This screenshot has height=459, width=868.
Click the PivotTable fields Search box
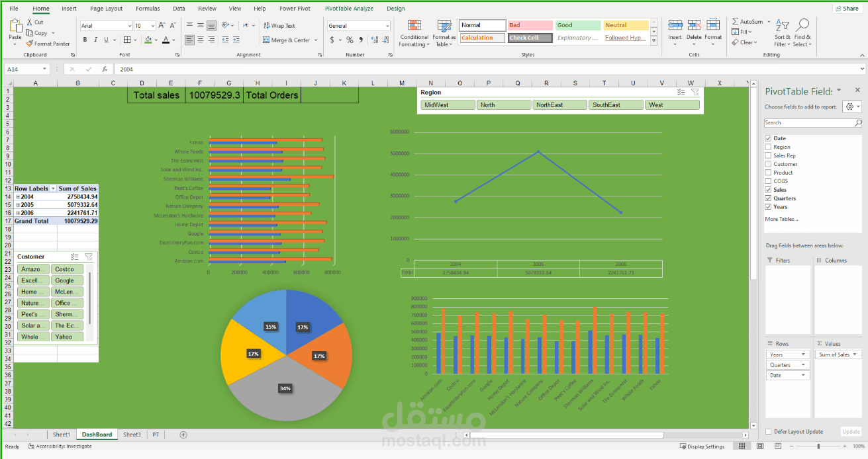point(813,122)
